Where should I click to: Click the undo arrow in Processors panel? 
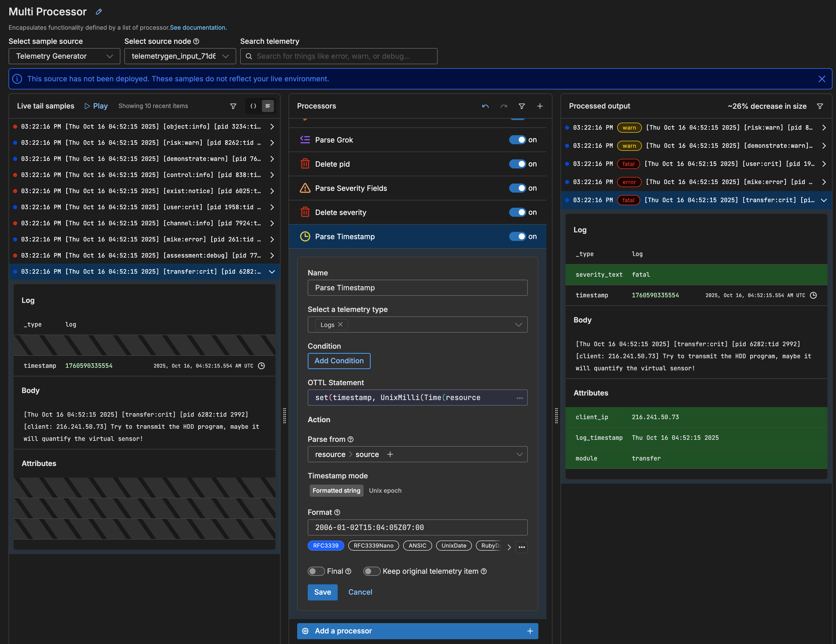click(x=485, y=106)
